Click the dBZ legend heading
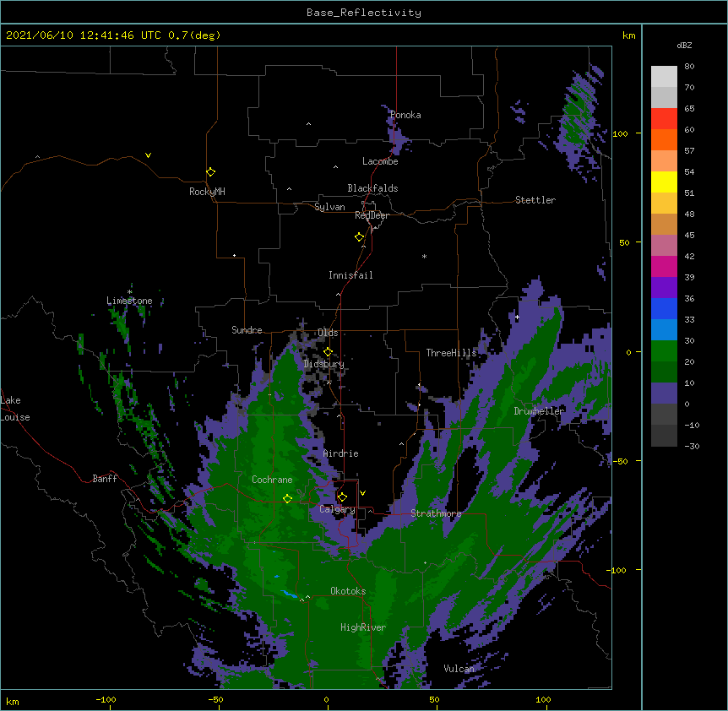Viewport: 728px width, 711px height. coord(684,45)
